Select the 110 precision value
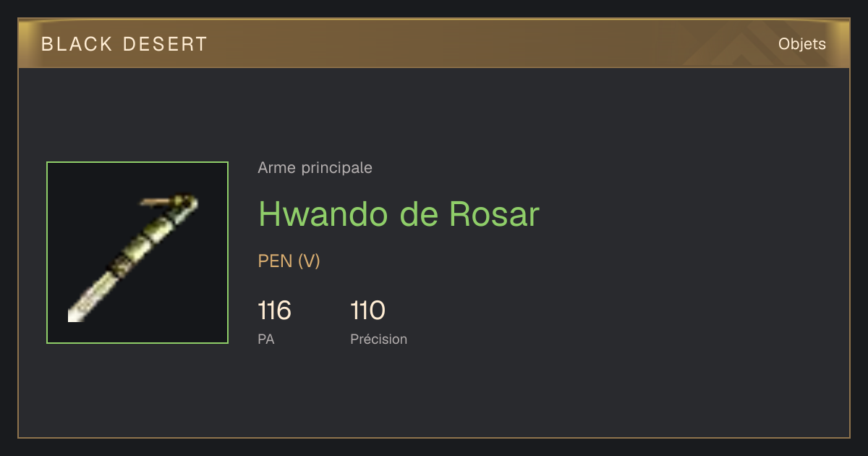 pos(367,311)
